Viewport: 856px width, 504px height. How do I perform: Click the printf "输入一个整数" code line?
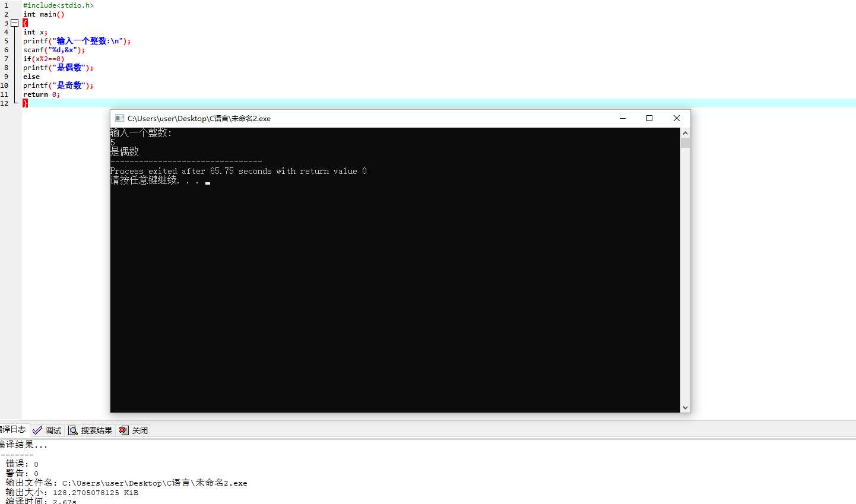77,41
